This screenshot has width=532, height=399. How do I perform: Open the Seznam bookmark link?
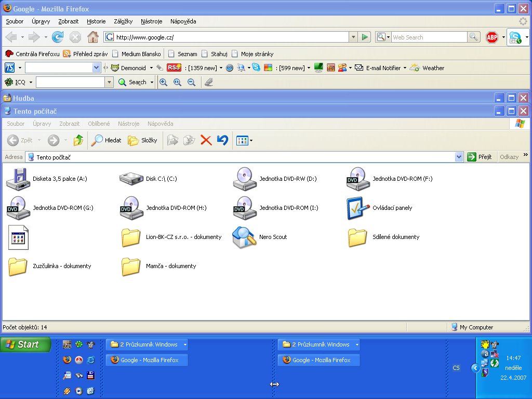click(x=187, y=54)
